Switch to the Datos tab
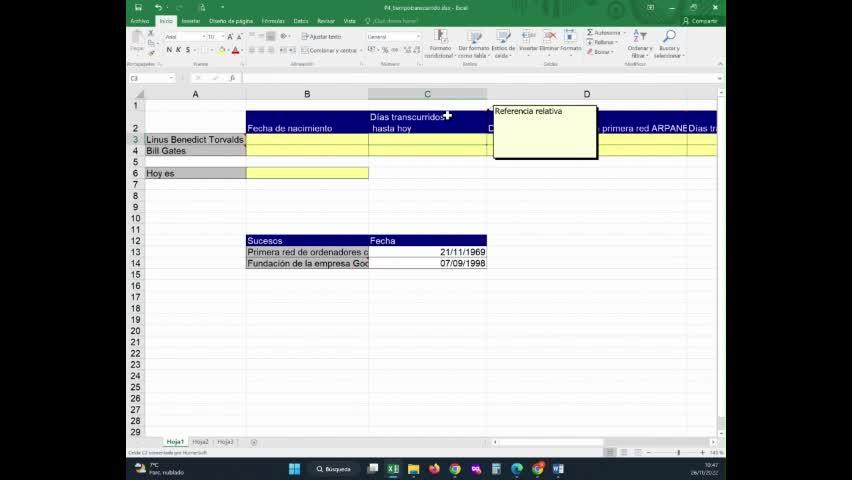Screen dimensions: 852x480 pyautogui.click(x=301, y=21)
